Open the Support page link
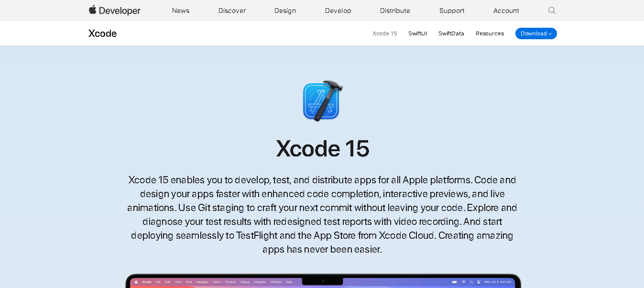Viewport: 644px width, 288px height. pyautogui.click(x=452, y=11)
